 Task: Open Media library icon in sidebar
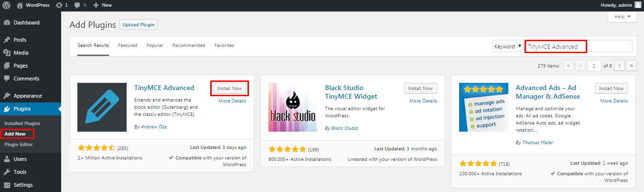[x=7, y=53]
